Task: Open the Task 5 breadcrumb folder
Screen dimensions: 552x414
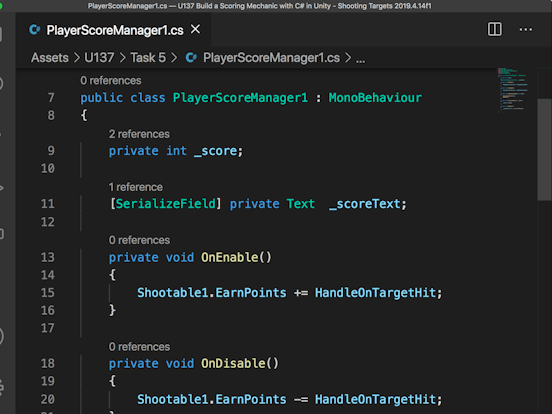Action: [x=148, y=58]
